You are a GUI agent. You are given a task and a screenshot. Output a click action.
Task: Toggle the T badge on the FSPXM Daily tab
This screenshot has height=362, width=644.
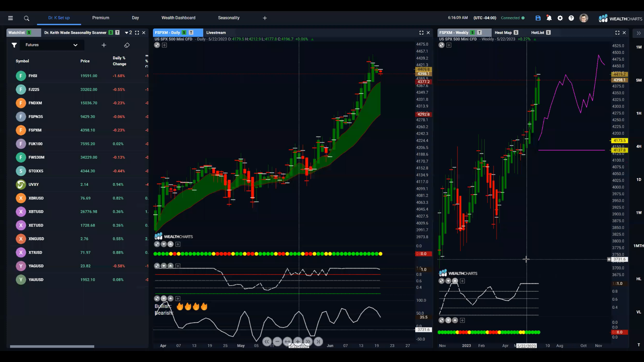pyautogui.click(x=191, y=33)
